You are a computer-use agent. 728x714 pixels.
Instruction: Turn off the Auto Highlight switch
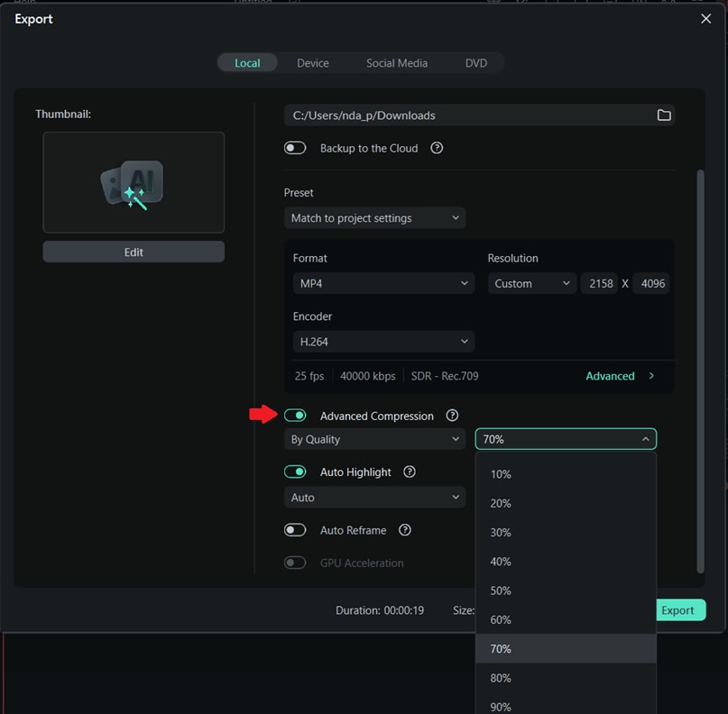[295, 471]
